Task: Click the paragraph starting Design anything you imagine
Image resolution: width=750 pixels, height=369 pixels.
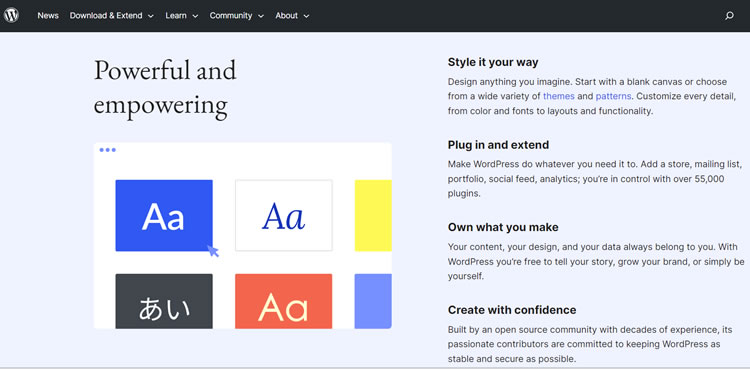Action: coord(592,96)
